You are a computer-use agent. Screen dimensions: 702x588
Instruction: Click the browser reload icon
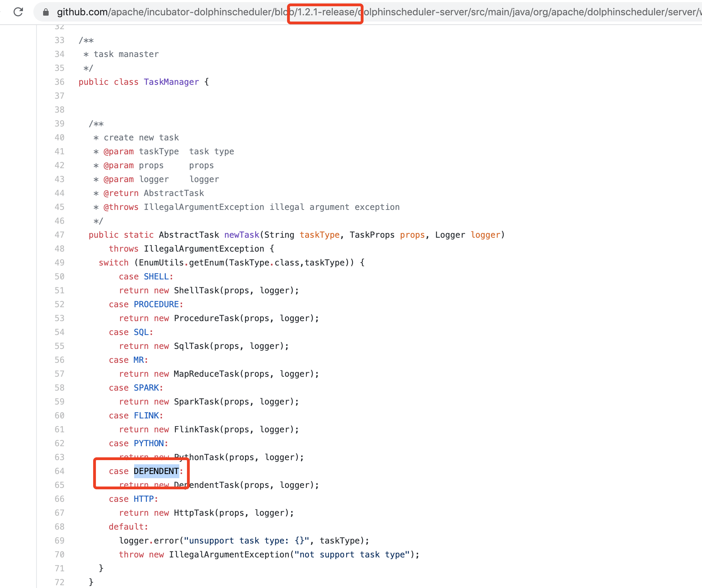(x=18, y=12)
